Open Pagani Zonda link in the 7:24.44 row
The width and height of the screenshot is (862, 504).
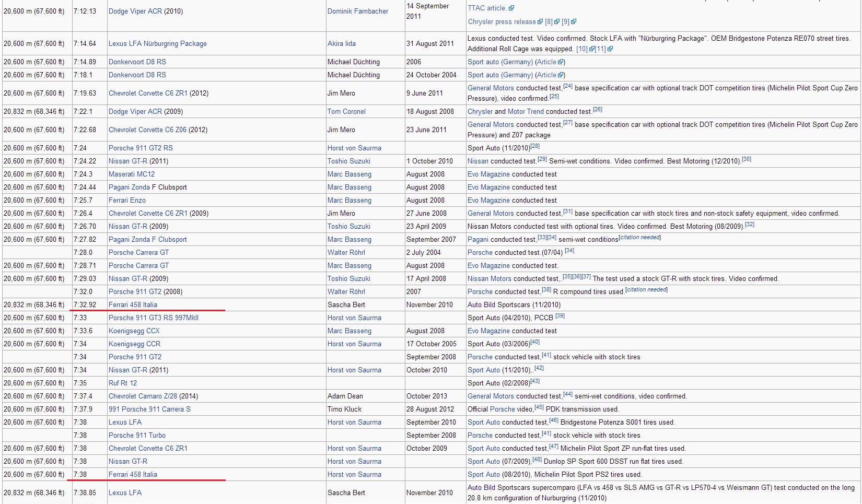click(129, 187)
